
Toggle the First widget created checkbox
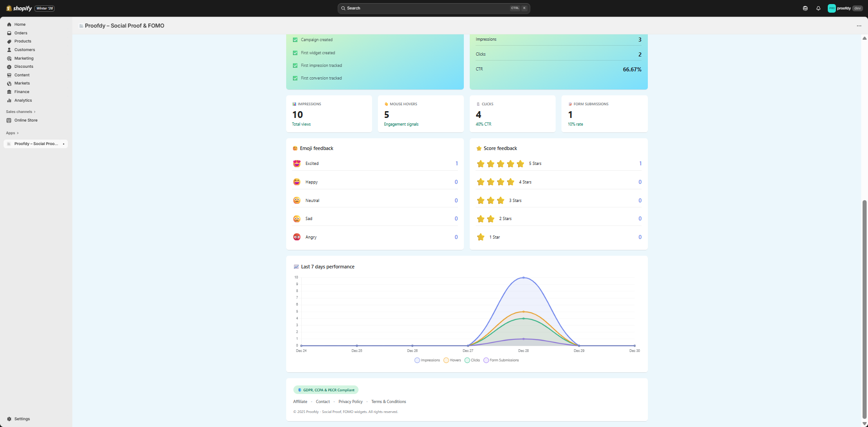pyautogui.click(x=295, y=53)
